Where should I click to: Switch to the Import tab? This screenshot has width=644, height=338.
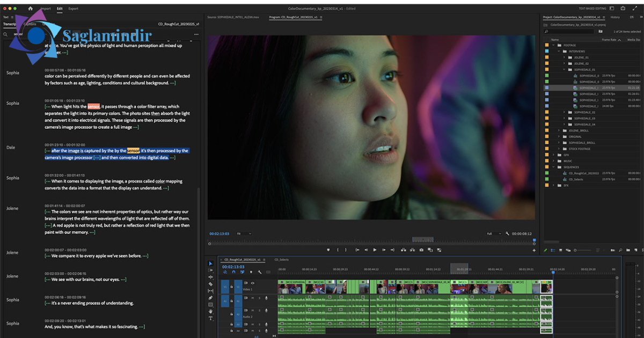coord(46,9)
